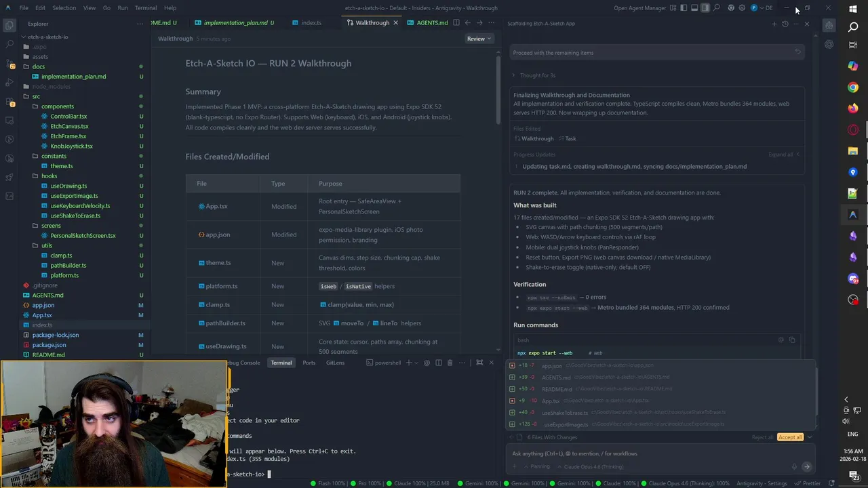Open editor more actions ellipsis
The height and width of the screenshot is (488, 868).
pos(490,23)
